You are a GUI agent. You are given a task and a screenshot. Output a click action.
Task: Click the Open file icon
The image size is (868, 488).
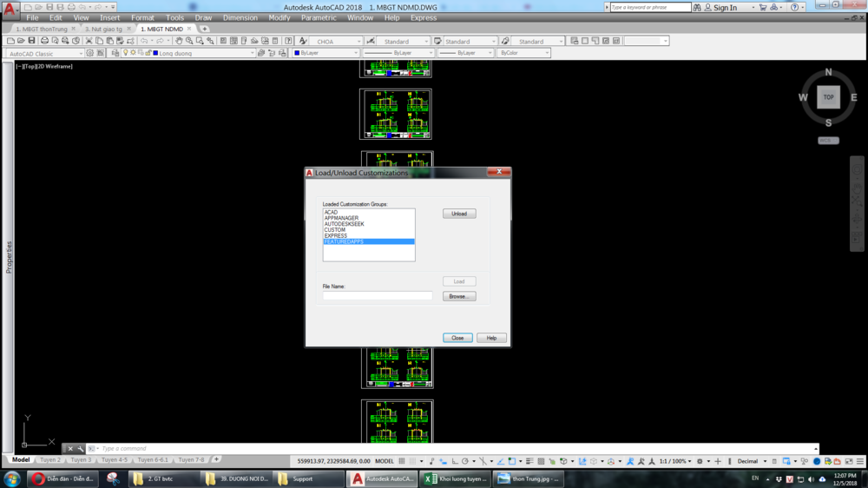coord(21,41)
